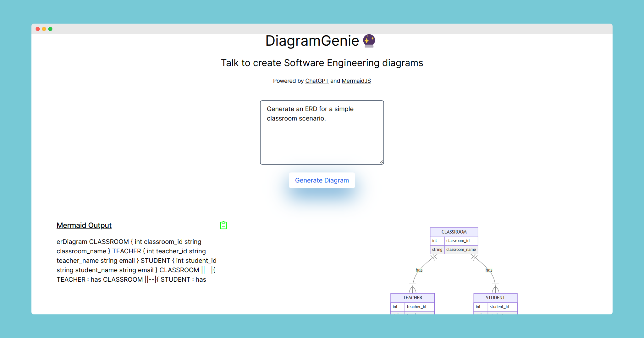Click inside the prompt text box

click(x=322, y=132)
